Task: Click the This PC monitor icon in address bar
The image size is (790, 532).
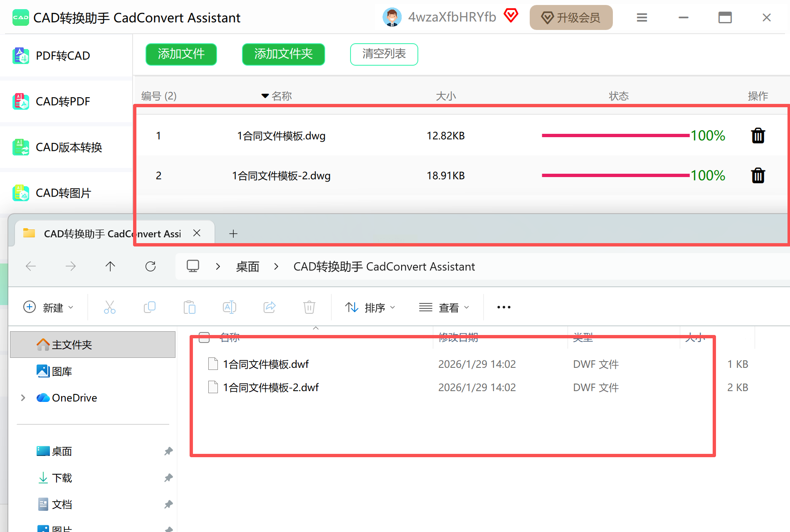Action: click(193, 266)
